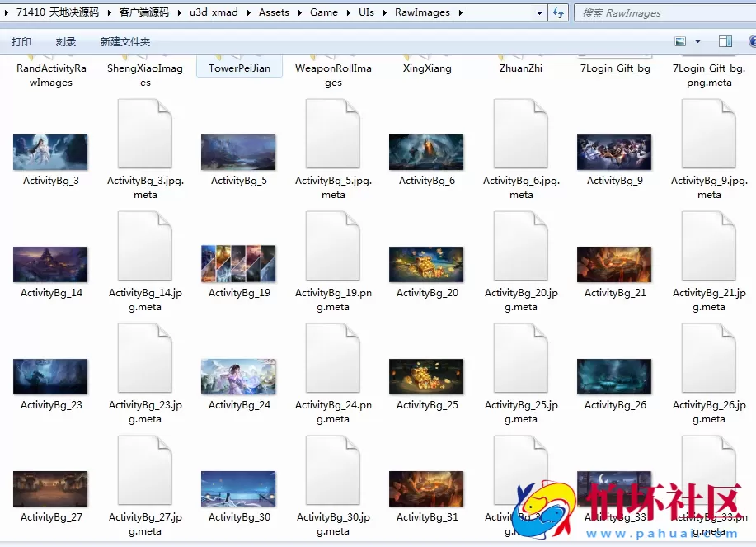Click the change view icon
This screenshot has width=756, height=547.
(x=680, y=41)
